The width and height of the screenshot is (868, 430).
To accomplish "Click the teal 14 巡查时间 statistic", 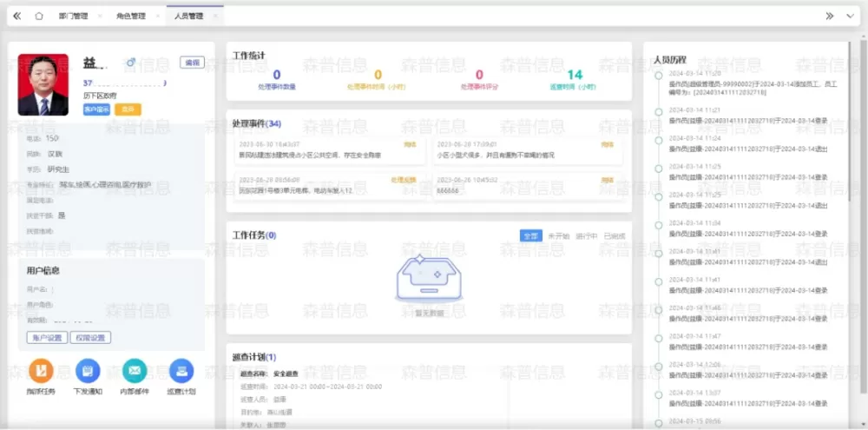I will tap(575, 79).
